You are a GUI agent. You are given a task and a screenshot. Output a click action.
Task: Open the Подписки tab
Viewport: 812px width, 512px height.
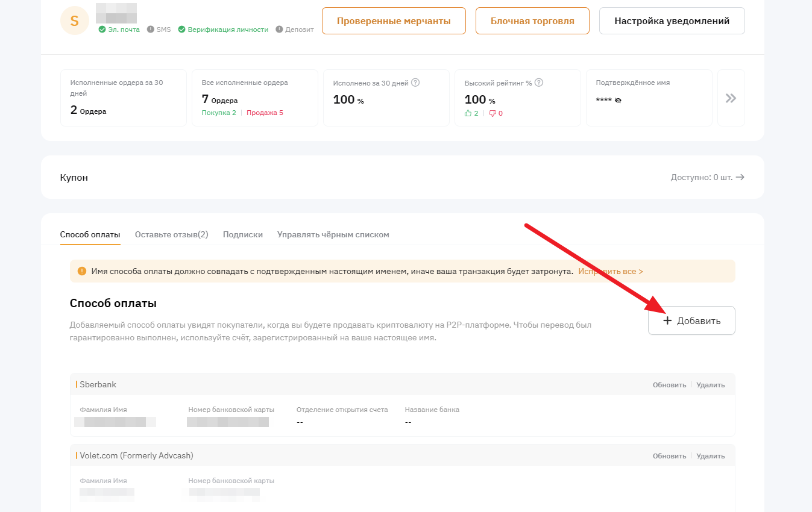[243, 234]
